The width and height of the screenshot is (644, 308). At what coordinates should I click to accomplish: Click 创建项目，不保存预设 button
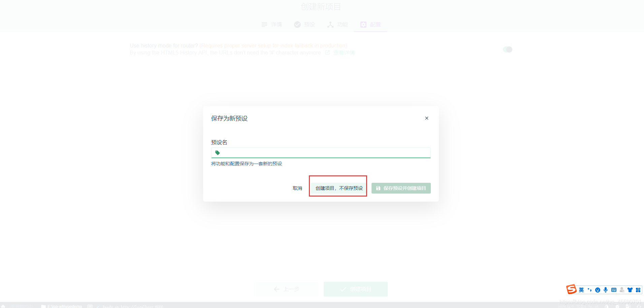[x=339, y=188]
